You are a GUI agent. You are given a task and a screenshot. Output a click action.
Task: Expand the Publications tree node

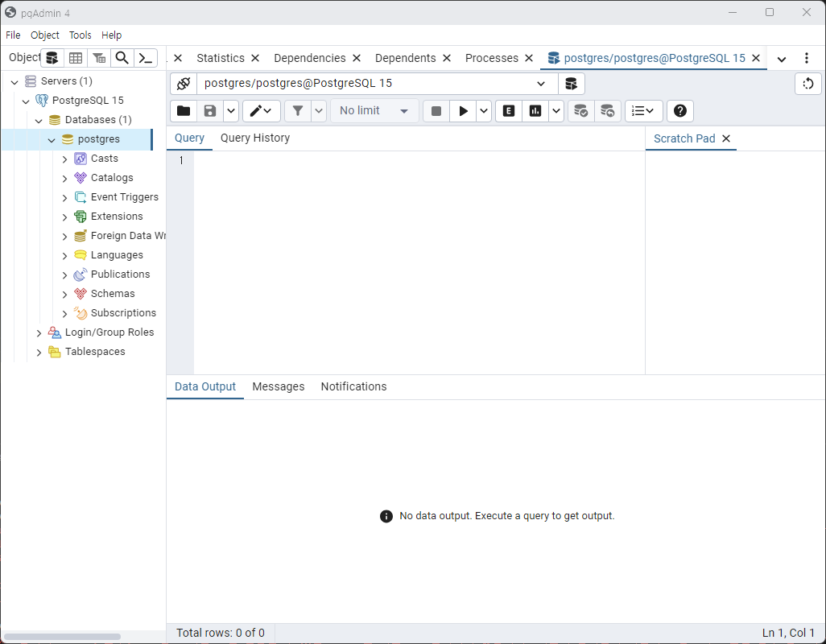tap(64, 275)
